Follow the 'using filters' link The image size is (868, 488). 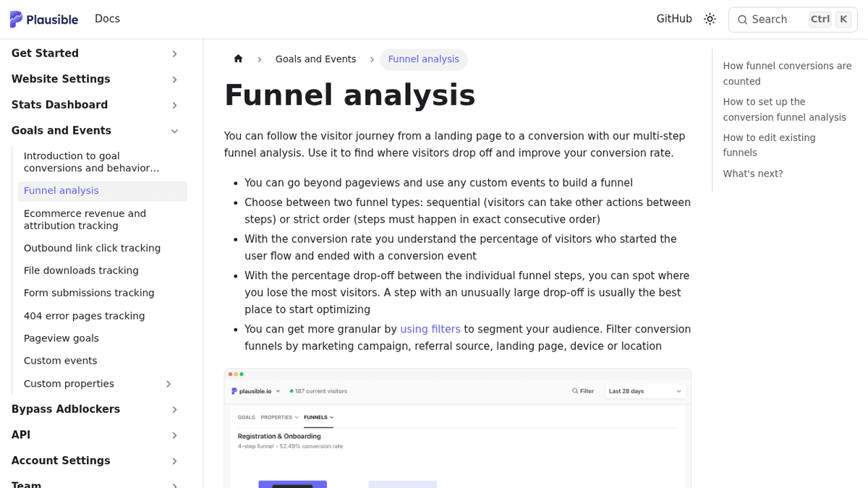[430, 330]
